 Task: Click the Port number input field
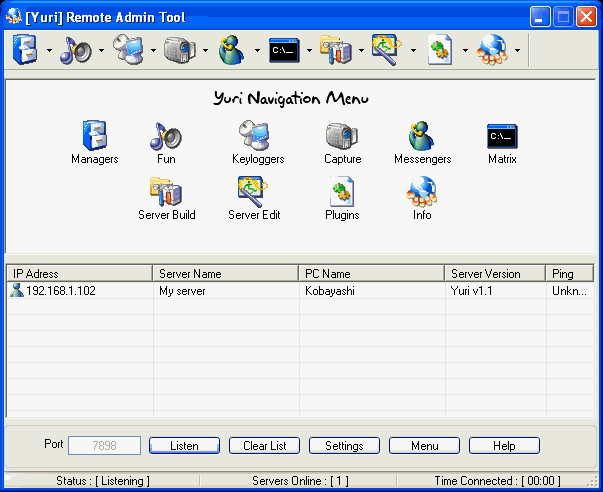click(104, 445)
